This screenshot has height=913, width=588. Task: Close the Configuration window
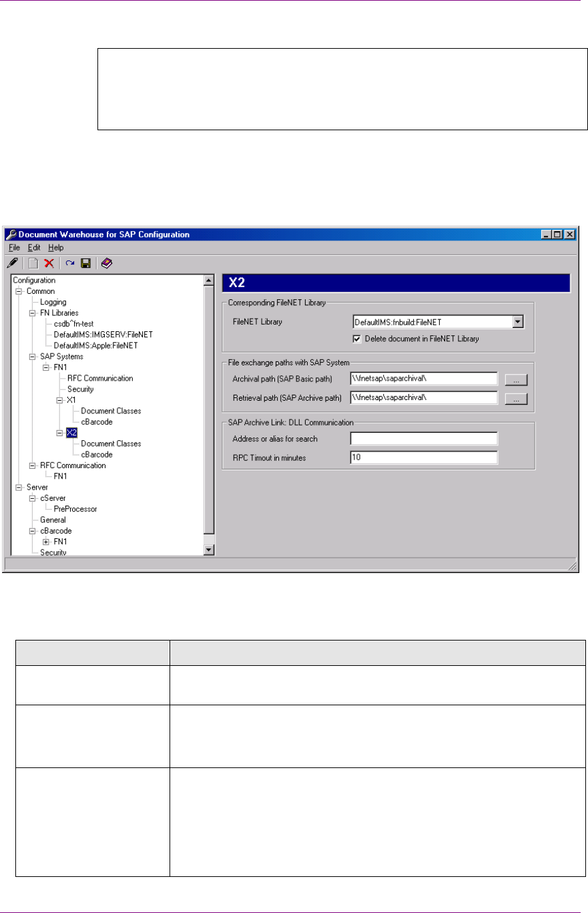569,234
